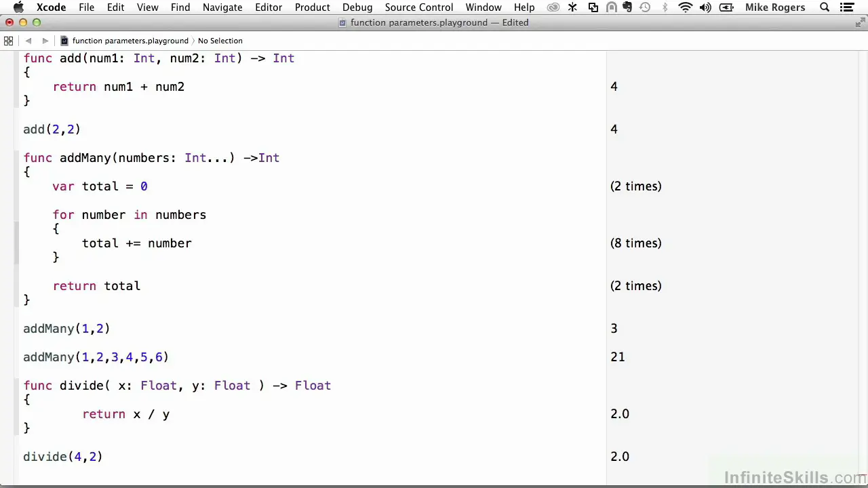
Task: Open the File menu
Action: coord(86,7)
